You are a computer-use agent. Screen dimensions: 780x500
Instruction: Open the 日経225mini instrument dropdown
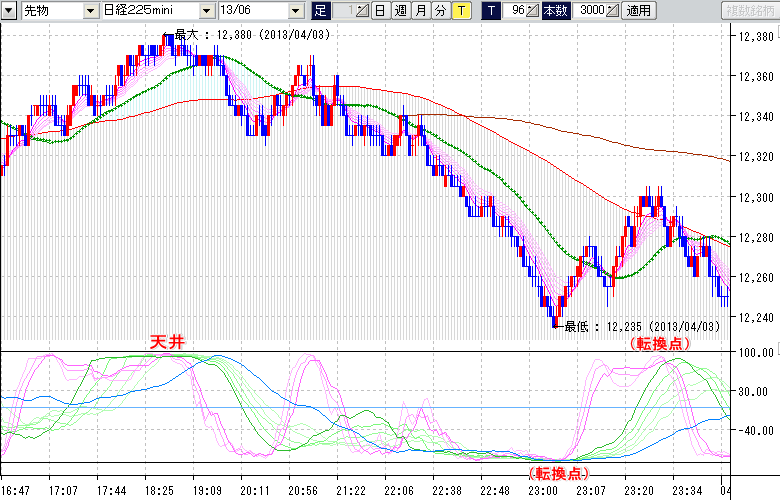pos(207,11)
